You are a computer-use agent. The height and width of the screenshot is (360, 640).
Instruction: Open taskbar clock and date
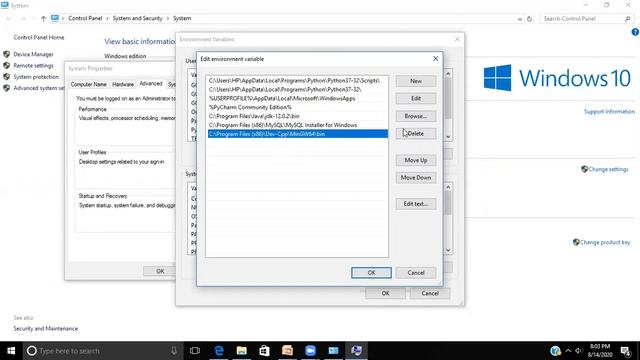tap(600, 351)
